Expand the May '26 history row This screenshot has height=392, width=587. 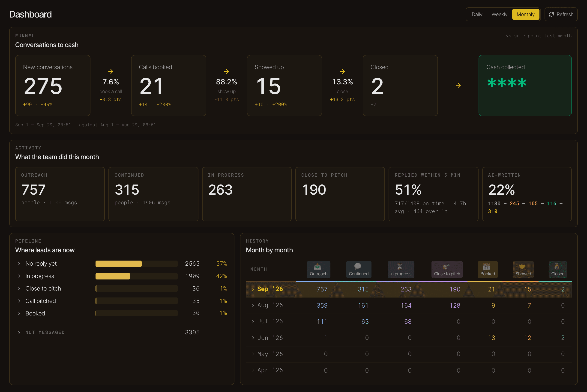(x=253, y=354)
